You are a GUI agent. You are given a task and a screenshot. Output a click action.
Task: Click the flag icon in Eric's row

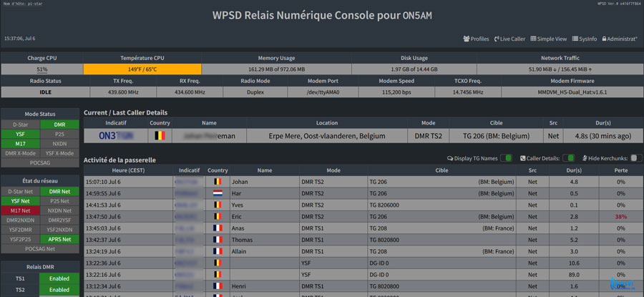pos(218,216)
